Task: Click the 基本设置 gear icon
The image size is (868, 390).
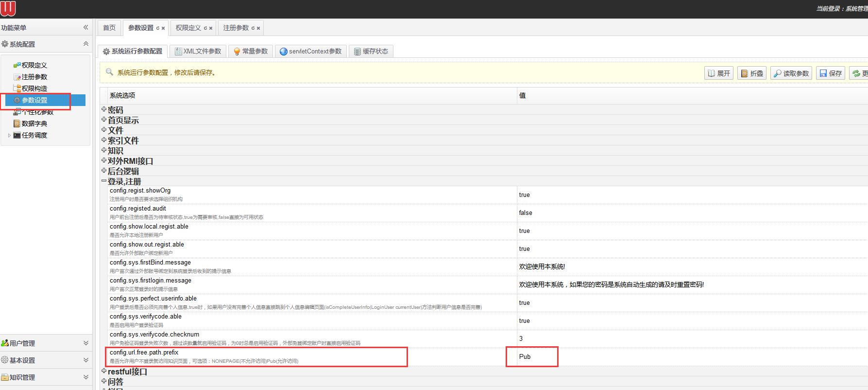Action: 5,360
